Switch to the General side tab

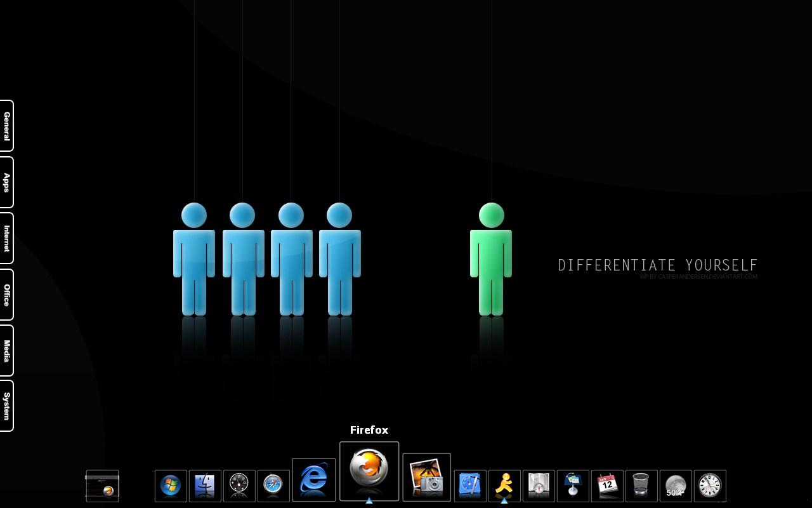pos(6,126)
